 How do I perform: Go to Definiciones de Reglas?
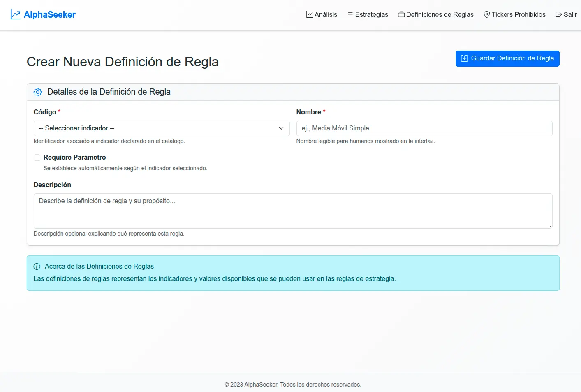tap(436, 14)
